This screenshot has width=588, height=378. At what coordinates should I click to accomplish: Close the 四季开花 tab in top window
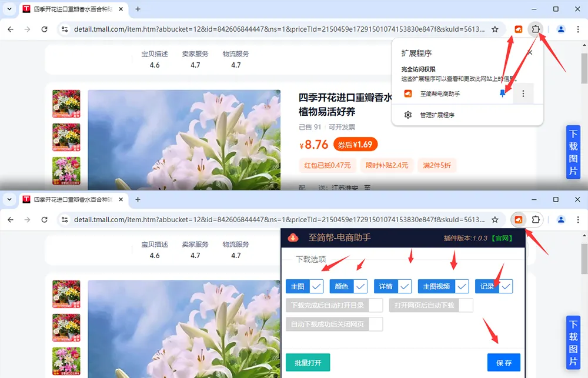click(121, 9)
